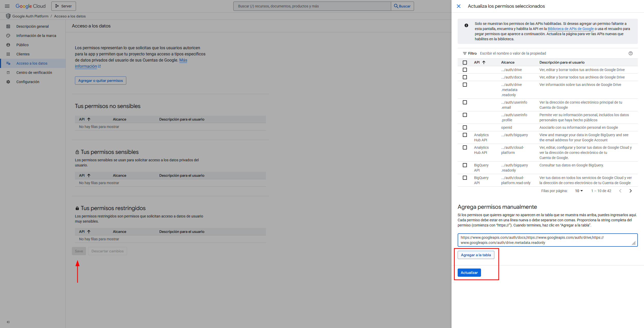Viewport: 644px width, 328px height.
Task: Click the Público person icon in sidebar
Action: click(x=8, y=45)
